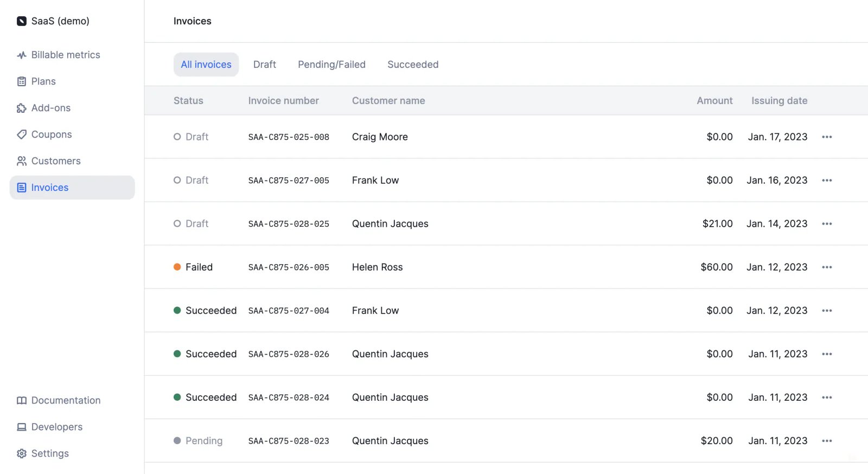Screen dimensions: 868x474
Task: Click grey Pending status dot
Action: [177, 440]
